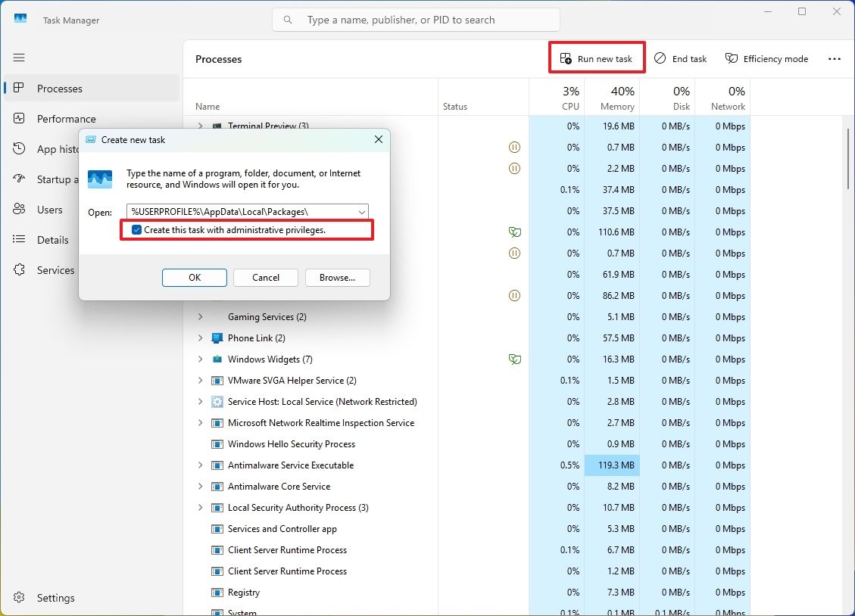The height and width of the screenshot is (616, 855).
Task: Click the search bar to find a process
Action: [416, 20]
